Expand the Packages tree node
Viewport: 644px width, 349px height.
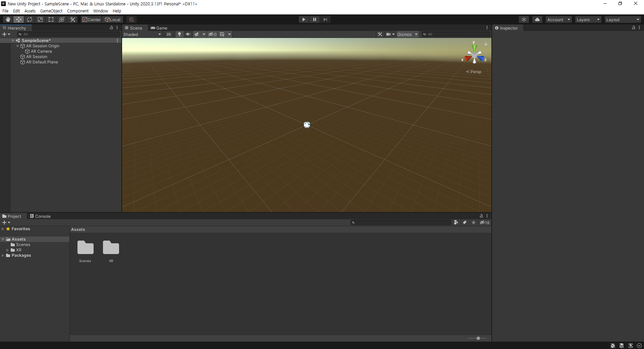point(3,255)
